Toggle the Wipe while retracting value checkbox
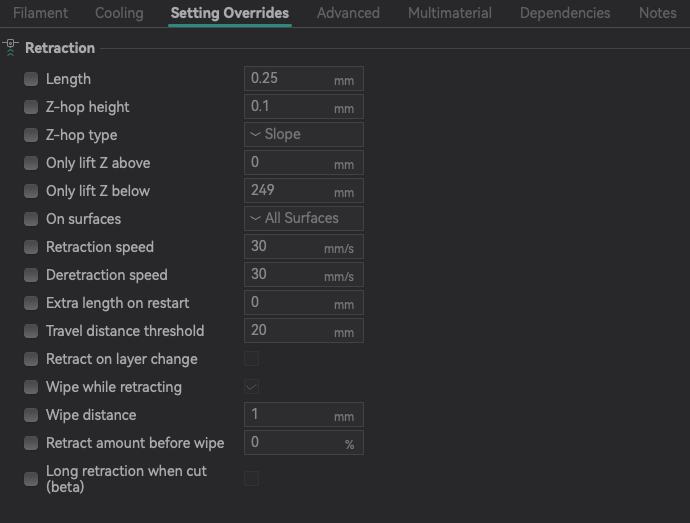Image resolution: width=690 pixels, height=523 pixels. 252,387
